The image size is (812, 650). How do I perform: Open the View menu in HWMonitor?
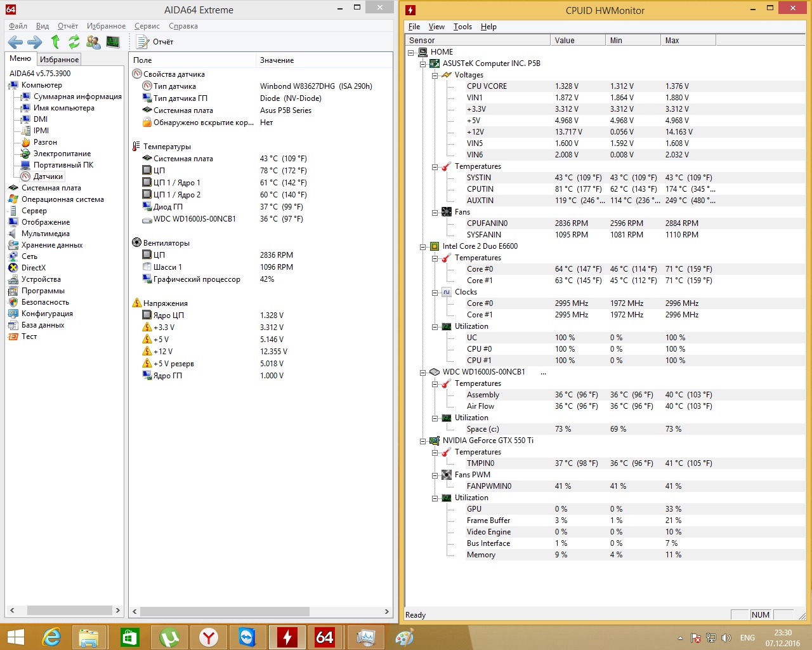(436, 27)
